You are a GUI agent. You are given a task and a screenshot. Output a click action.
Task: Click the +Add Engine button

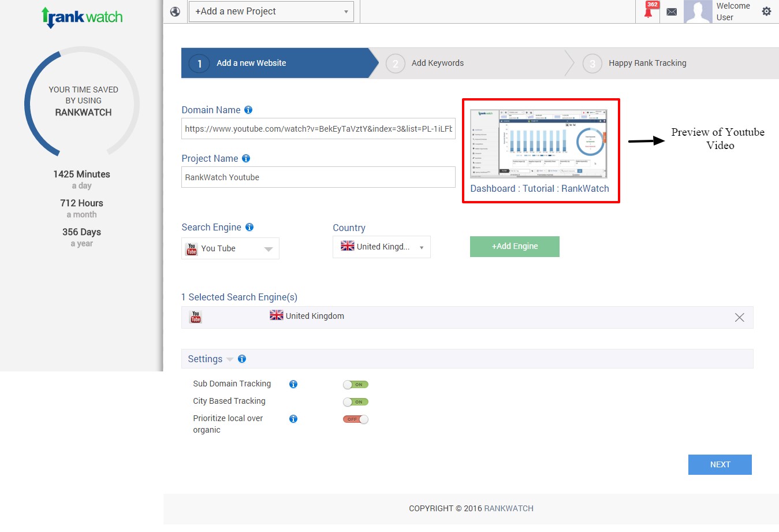tap(515, 247)
